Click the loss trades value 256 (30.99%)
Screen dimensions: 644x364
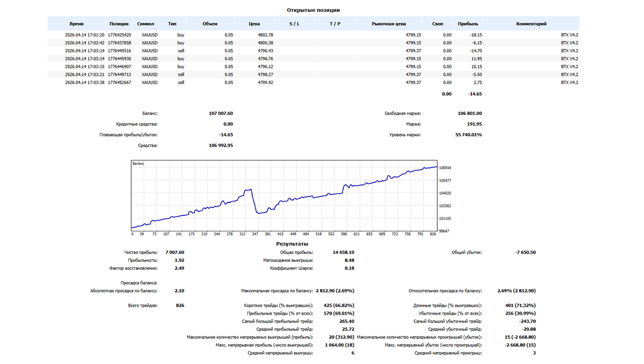coord(521,313)
